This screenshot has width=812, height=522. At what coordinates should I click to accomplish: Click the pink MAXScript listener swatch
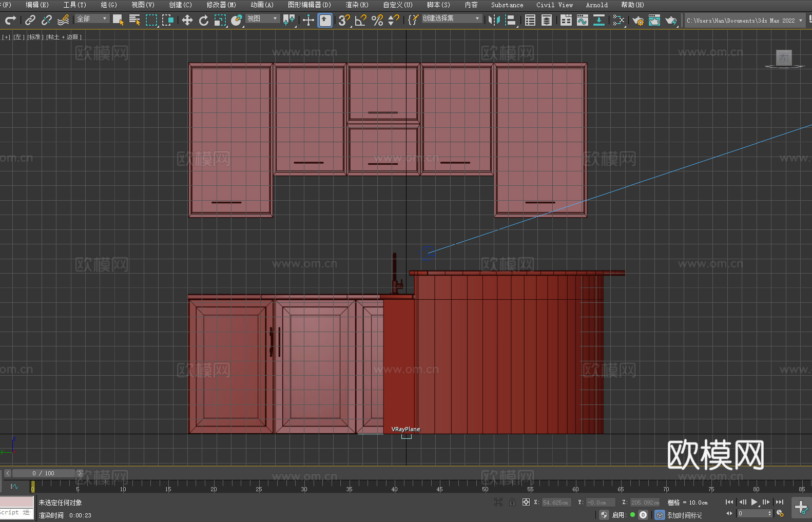[x=17, y=502]
